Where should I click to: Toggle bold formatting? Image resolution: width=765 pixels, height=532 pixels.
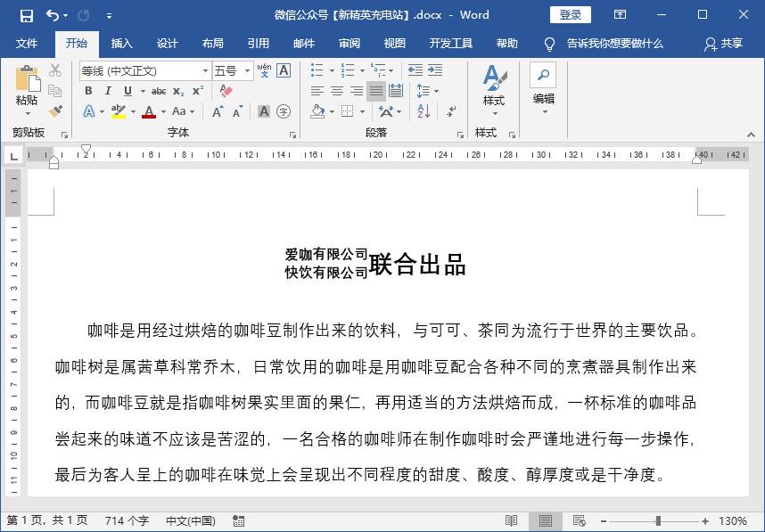pos(88,91)
